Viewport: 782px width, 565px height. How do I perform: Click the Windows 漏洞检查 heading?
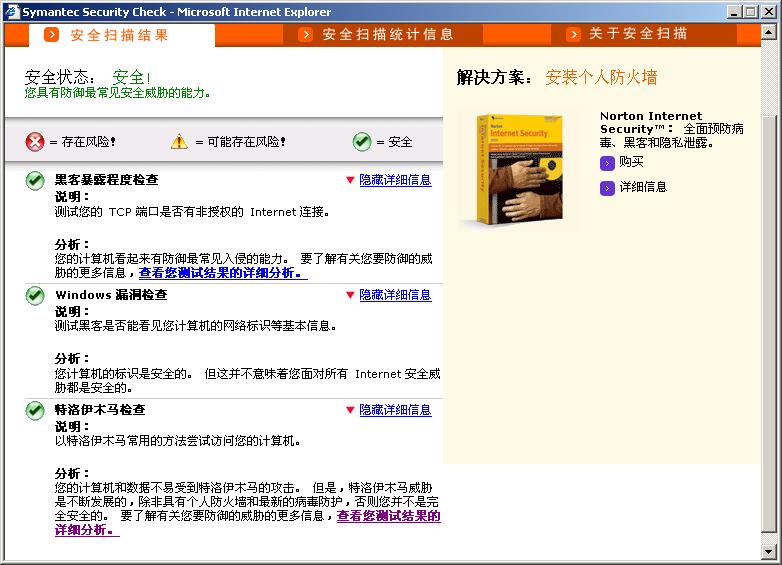(x=111, y=295)
